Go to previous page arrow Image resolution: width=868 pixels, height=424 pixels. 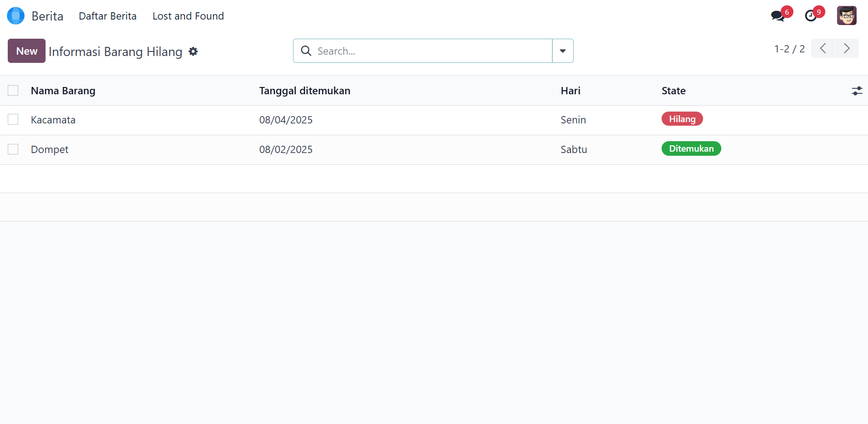click(823, 48)
